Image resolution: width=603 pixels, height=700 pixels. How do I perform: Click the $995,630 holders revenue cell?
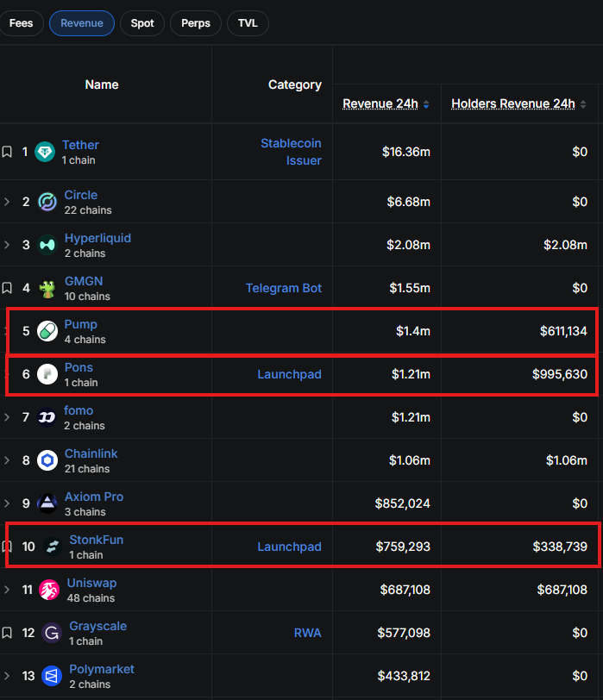point(560,374)
